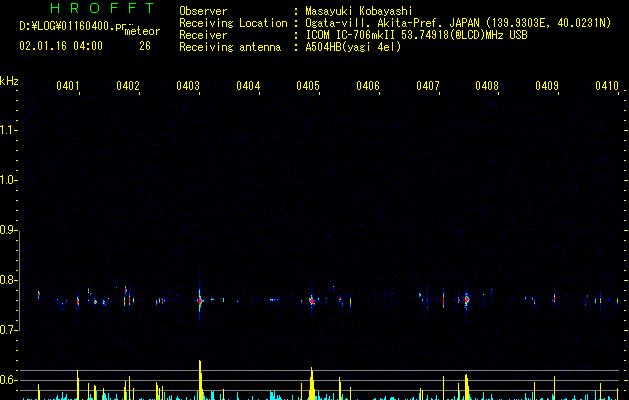Click the 0408 time marker
Image resolution: width=629 pixels, height=400 pixels.
[x=487, y=86]
